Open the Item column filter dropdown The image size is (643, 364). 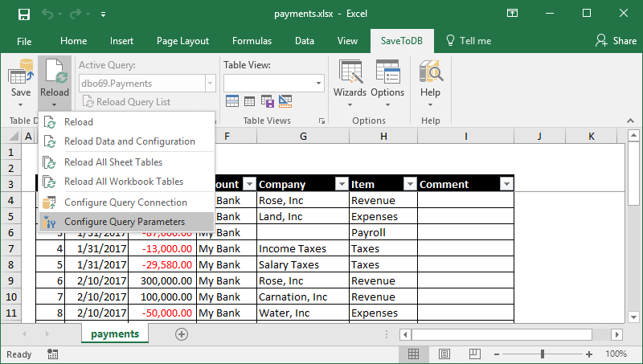[x=410, y=185]
